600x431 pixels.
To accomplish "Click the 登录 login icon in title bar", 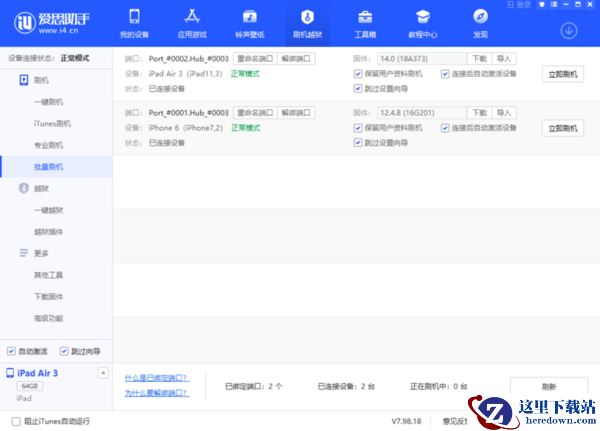I will (x=518, y=5).
